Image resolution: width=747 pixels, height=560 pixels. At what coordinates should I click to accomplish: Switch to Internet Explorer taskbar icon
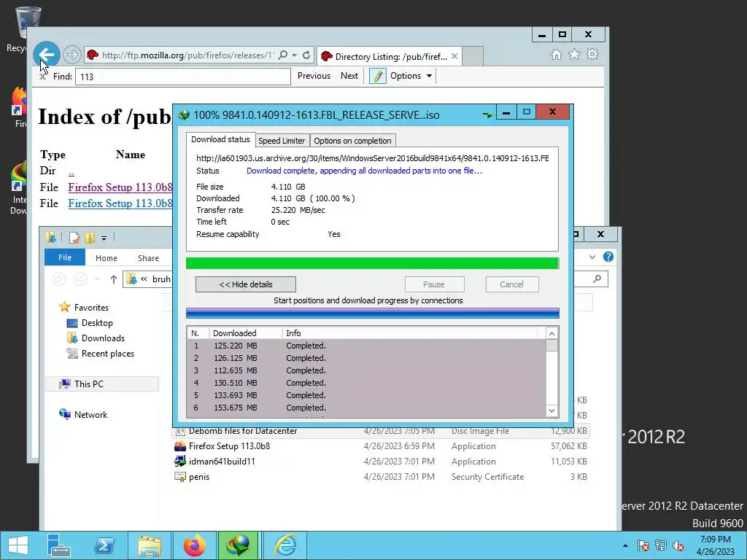pyautogui.click(x=285, y=545)
